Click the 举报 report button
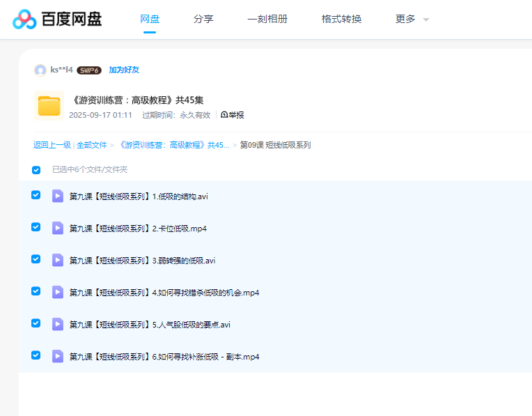Screen dimensions: 532x416 [233, 115]
